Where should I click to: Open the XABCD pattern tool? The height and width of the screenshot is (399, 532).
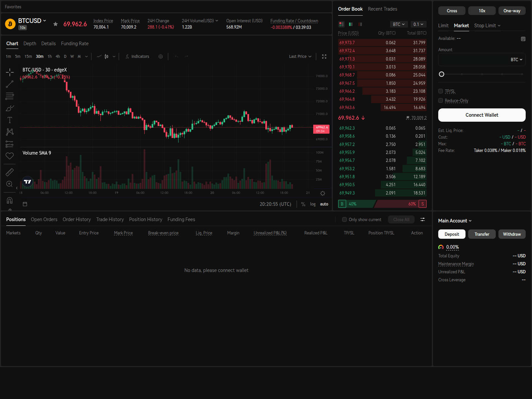click(x=10, y=132)
